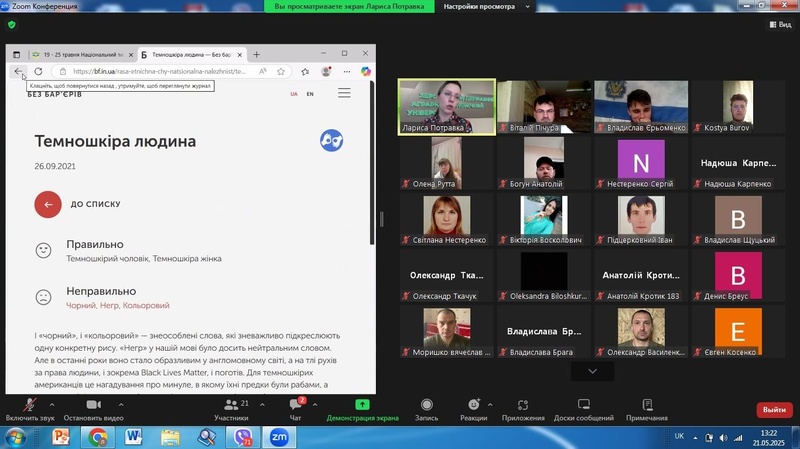The image size is (800, 449).
Task: Open Реакции reactions menu
Action: 473,410
